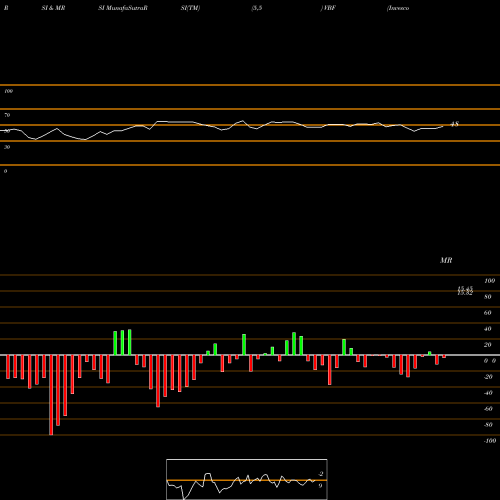Click the '(Invesco' name text at top

point(398,8)
